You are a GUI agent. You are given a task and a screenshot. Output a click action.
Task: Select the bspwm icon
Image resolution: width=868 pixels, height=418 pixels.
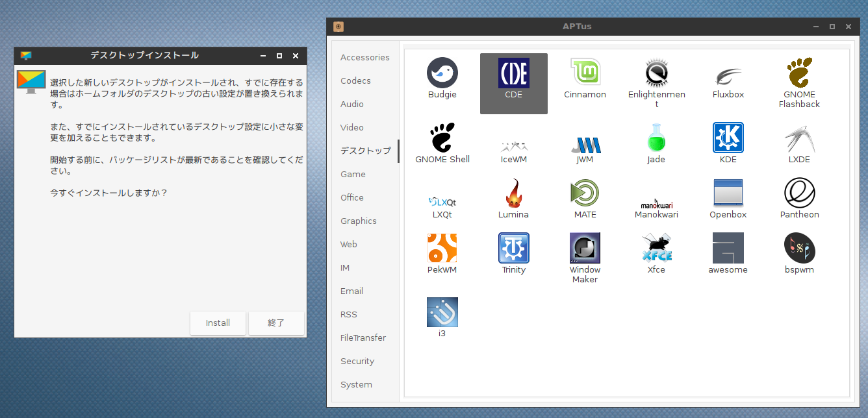[799, 249]
